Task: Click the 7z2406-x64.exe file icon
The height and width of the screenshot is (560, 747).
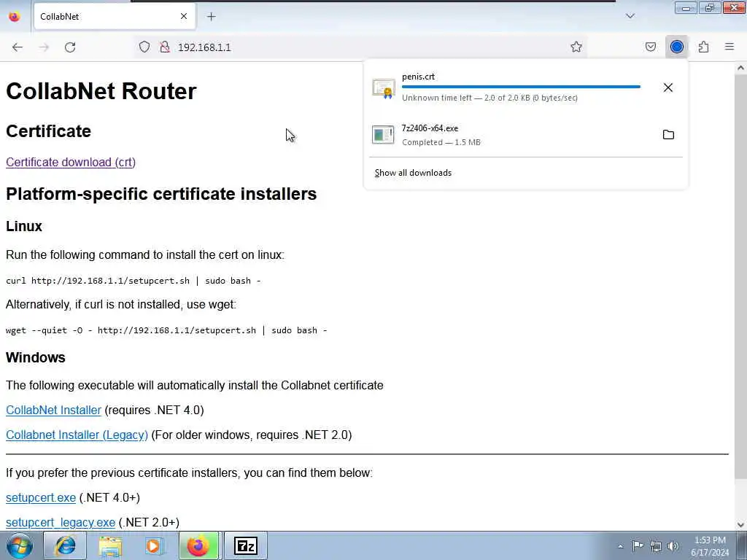Action: [383, 135]
